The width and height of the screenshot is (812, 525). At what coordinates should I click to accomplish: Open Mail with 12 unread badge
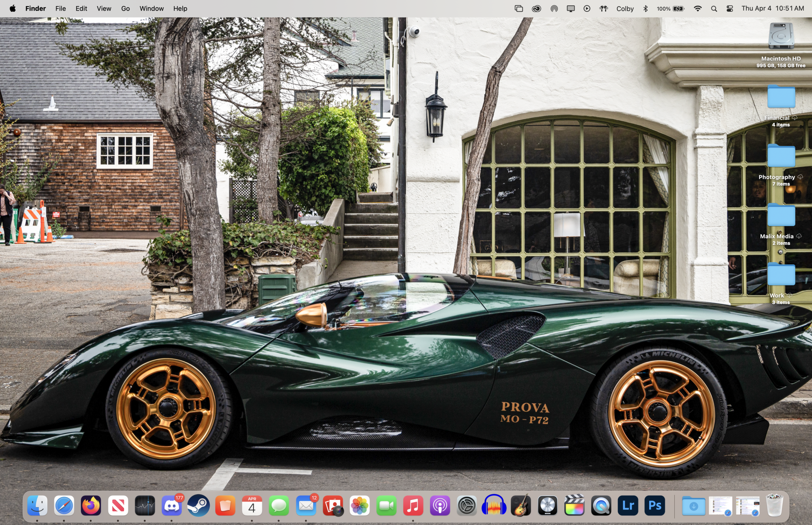point(306,506)
